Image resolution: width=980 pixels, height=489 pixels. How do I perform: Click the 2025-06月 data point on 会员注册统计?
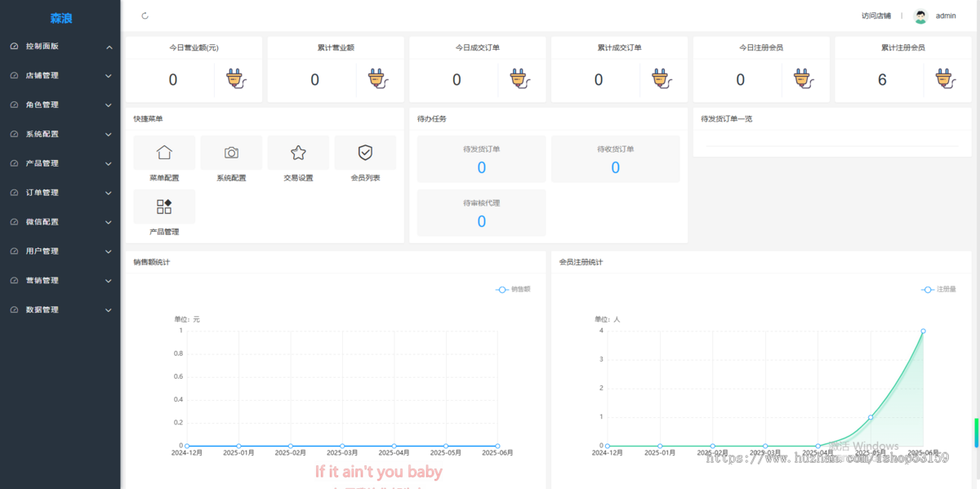(923, 331)
